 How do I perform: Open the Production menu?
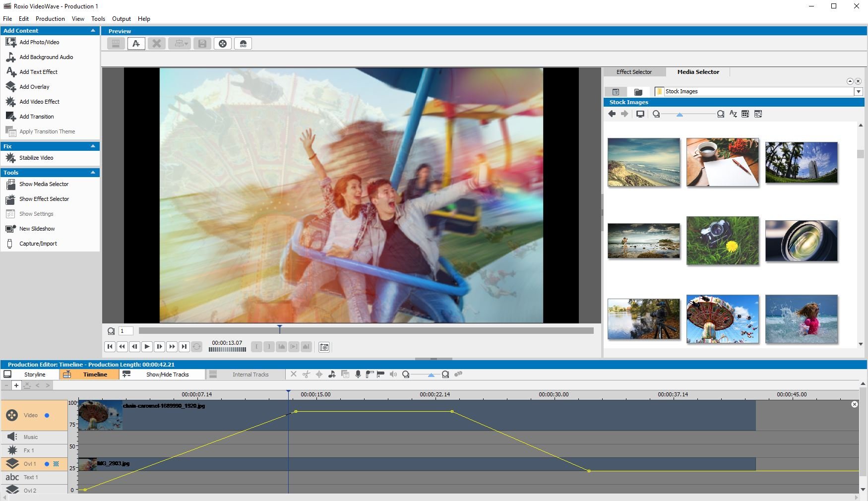50,18
